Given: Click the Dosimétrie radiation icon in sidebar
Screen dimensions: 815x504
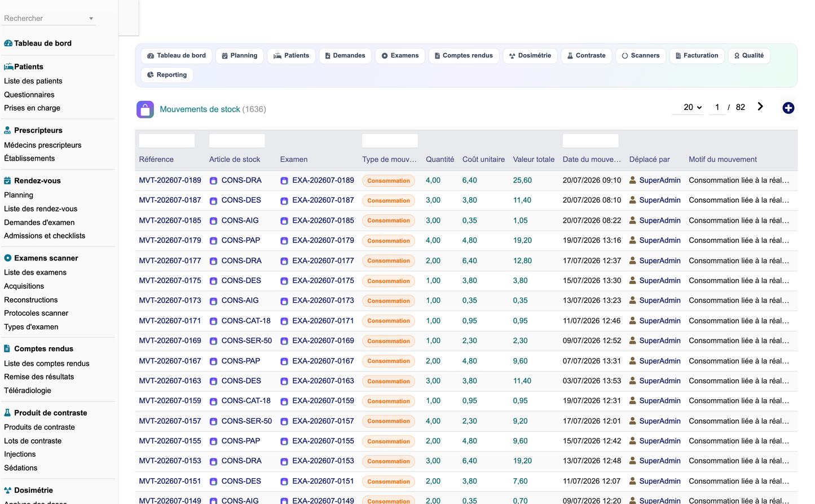Looking at the screenshot, I should click(x=7, y=490).
